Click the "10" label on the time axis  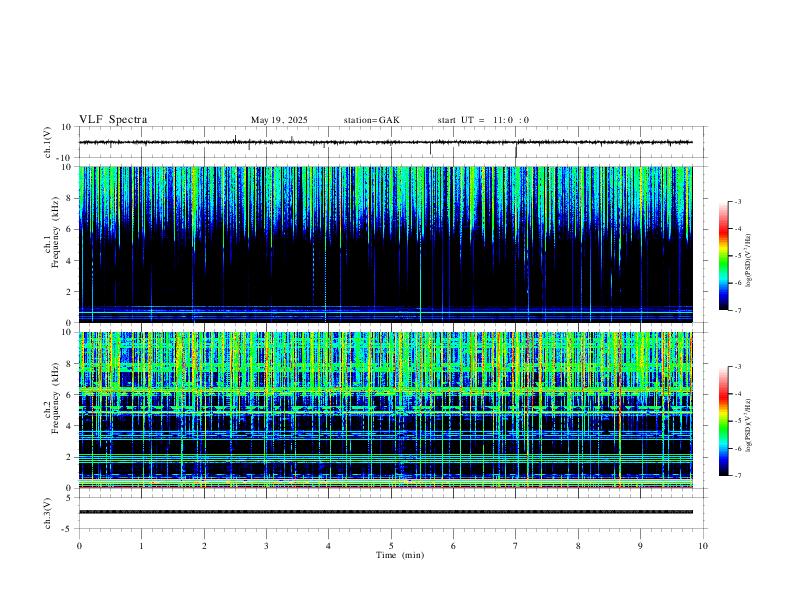tap(703, 546)
